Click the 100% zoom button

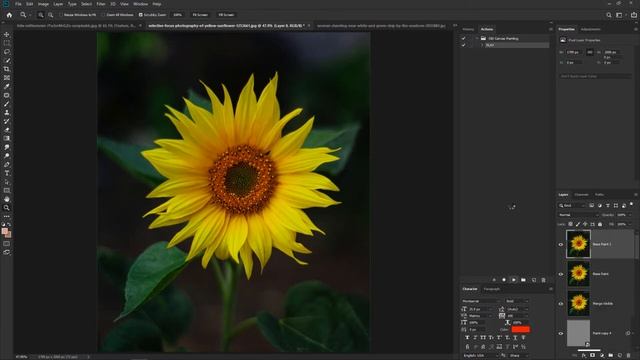click(x=178, y=15)
